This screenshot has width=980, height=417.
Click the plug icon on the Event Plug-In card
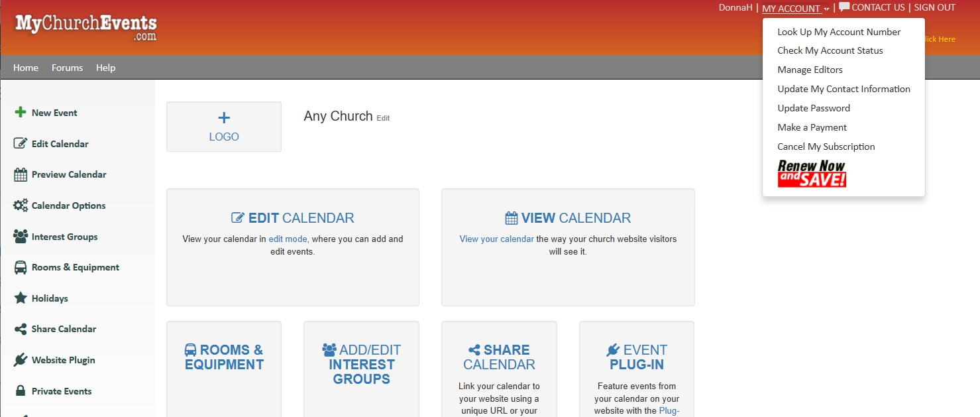pyautogui.click(x=613, y=350)
